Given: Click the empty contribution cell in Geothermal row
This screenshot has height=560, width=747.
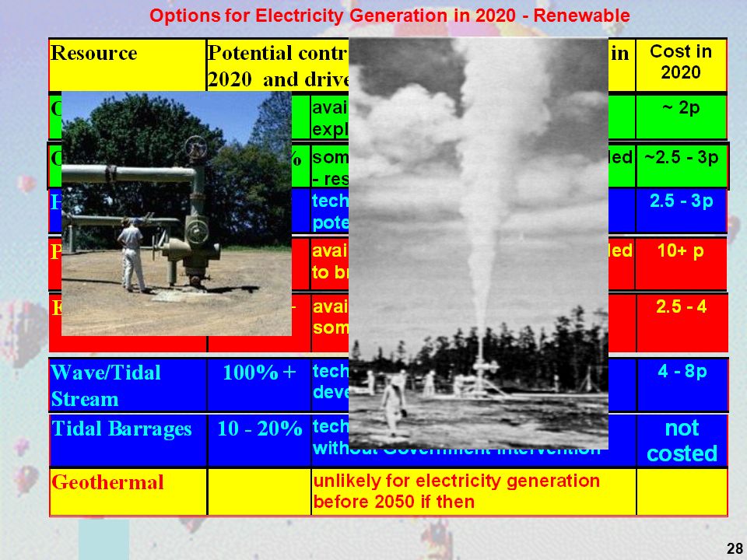Looking at the screenshot, I should pyautogui.click(x=259, y=492).
